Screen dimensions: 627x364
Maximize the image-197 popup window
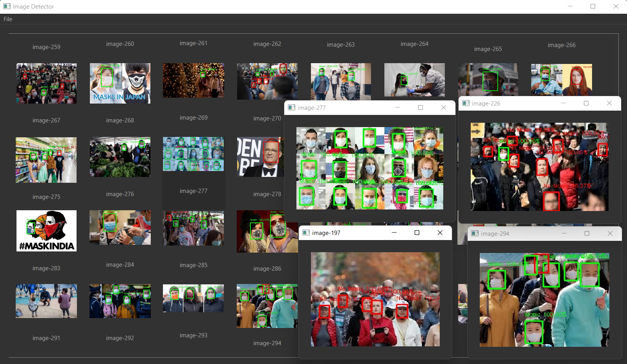coord(417,233)
